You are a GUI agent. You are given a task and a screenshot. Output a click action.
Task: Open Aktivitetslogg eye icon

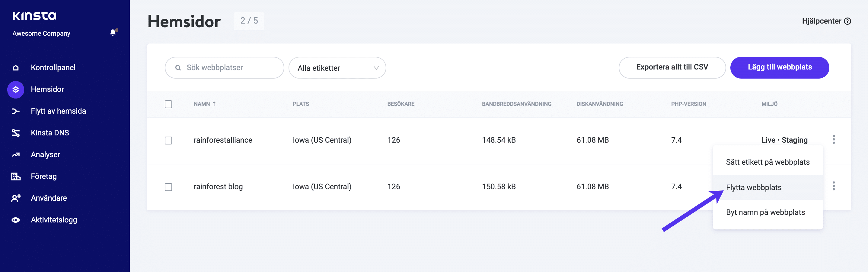[15, 220]
